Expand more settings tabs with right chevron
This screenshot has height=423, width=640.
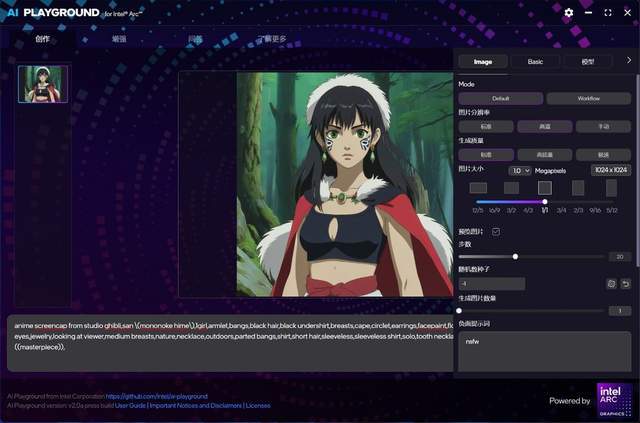click(629, 60)
